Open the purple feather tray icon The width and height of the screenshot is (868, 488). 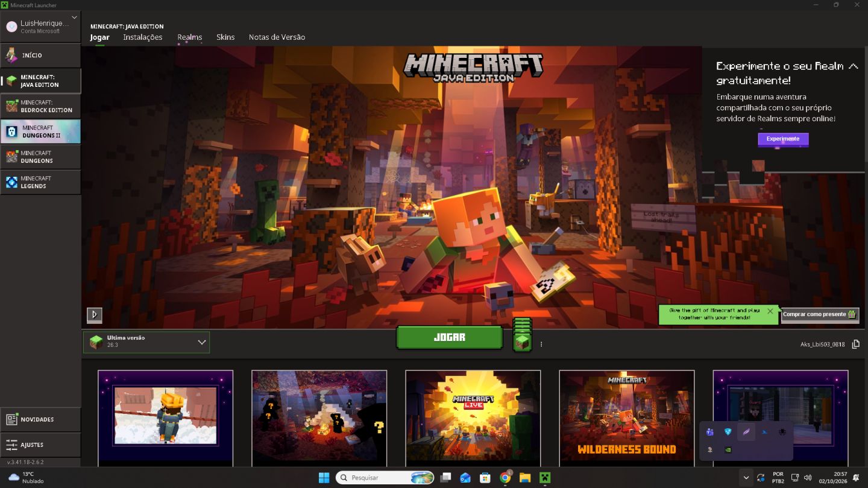(x=746, y=432)
